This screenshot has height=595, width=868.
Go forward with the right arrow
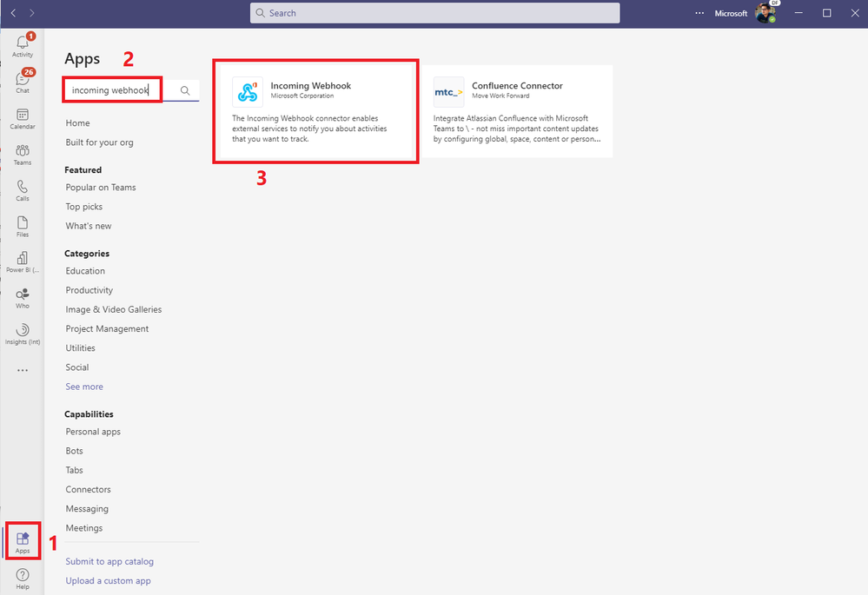[x=31, y=13]
